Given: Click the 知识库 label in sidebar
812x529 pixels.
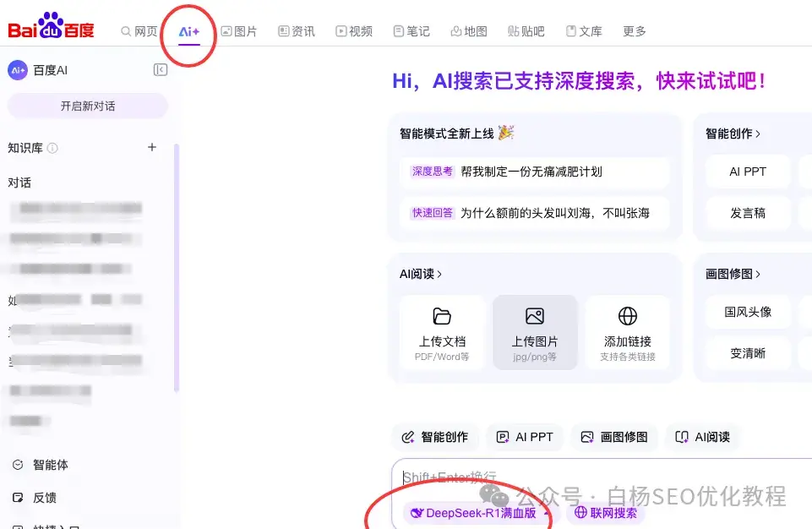Looking at the screenshot, I should 25,148.
